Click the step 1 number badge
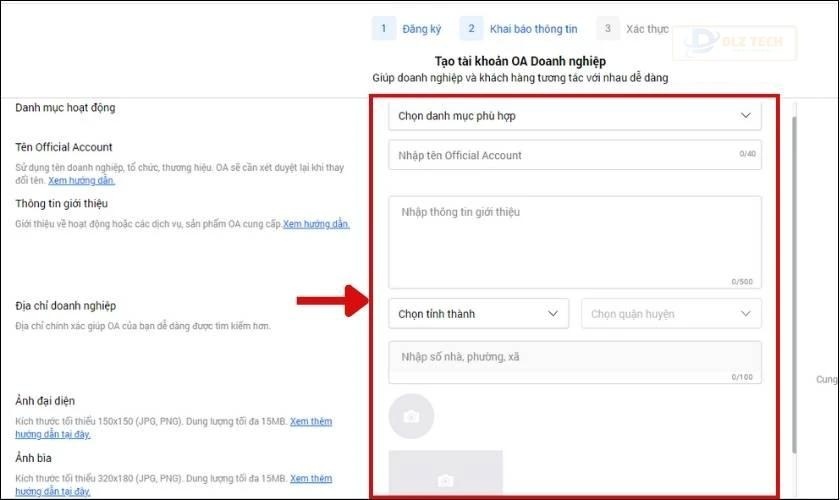The width and height of the screenshot is (840, 500). (x=383, y=29)
